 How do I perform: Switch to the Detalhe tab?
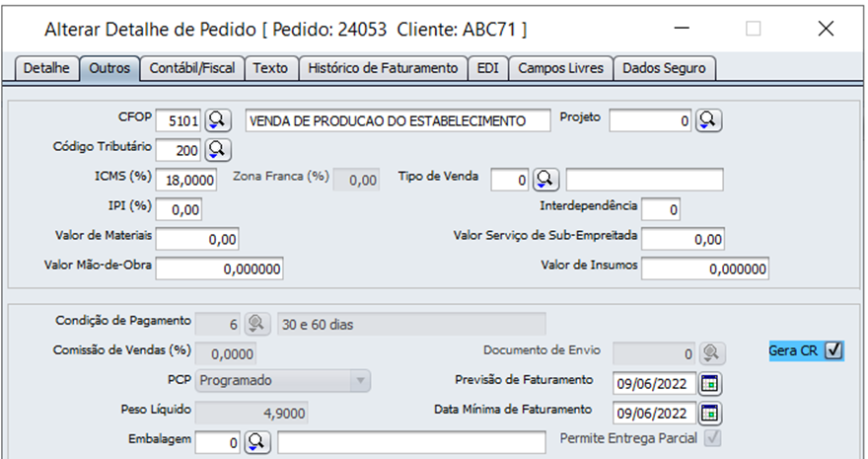click(x=46, y=68)
